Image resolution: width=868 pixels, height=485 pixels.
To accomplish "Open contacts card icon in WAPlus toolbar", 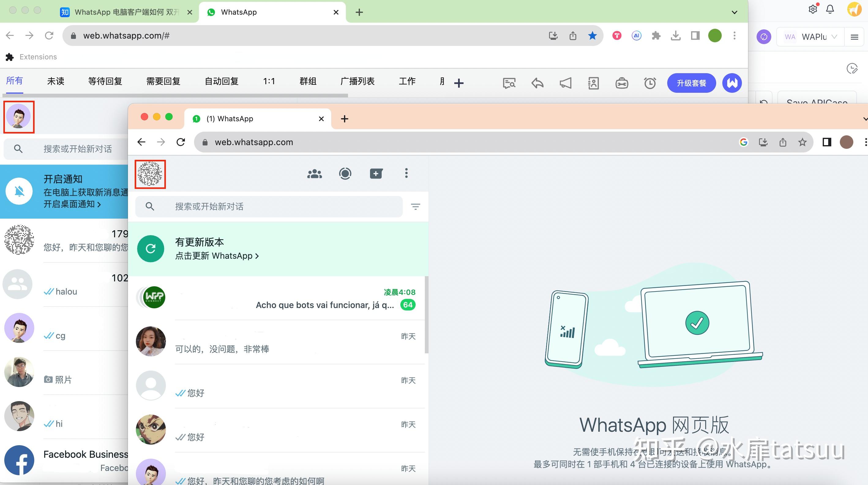I will (593, 83).
